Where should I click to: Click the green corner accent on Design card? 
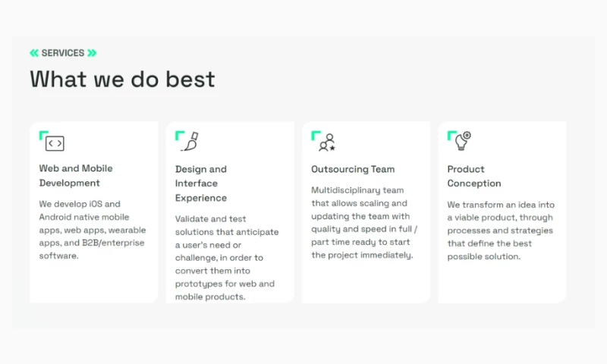[x=179, y=134]
